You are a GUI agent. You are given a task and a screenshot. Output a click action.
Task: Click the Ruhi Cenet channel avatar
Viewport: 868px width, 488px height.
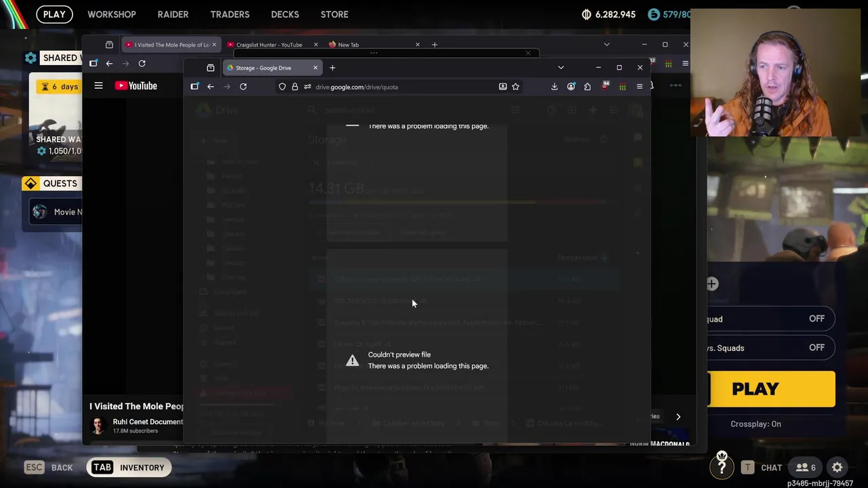pyautogui.click(x=99, y=426)
